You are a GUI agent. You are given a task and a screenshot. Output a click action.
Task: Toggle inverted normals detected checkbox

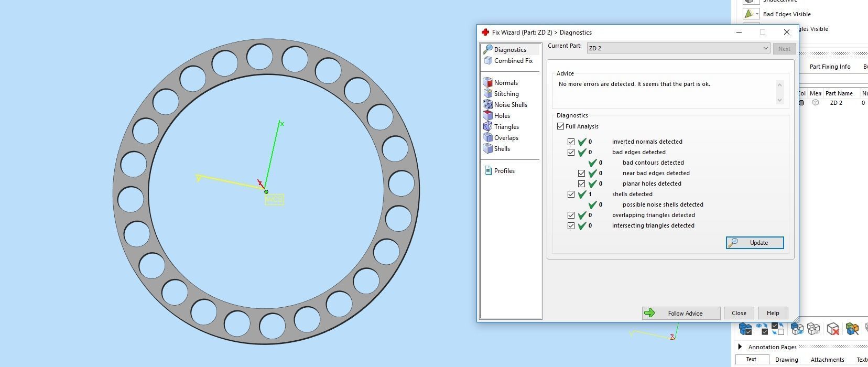pyautogui.click(x=571, y=142)
